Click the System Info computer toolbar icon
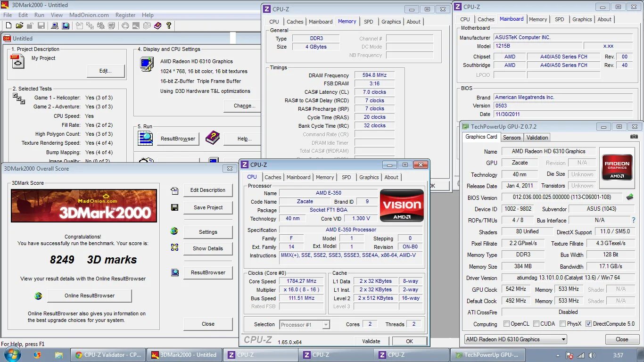The image size is (644, 362). click(x=55, y=26)
